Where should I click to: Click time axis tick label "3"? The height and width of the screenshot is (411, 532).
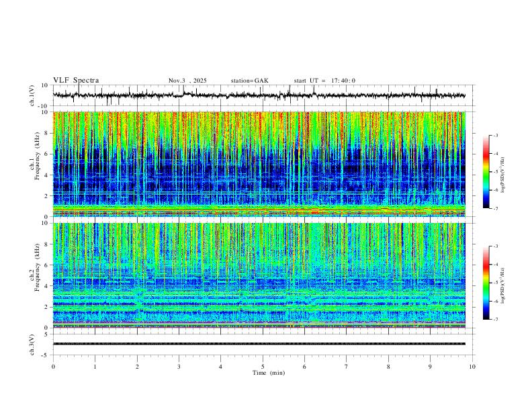pos(179,367)
